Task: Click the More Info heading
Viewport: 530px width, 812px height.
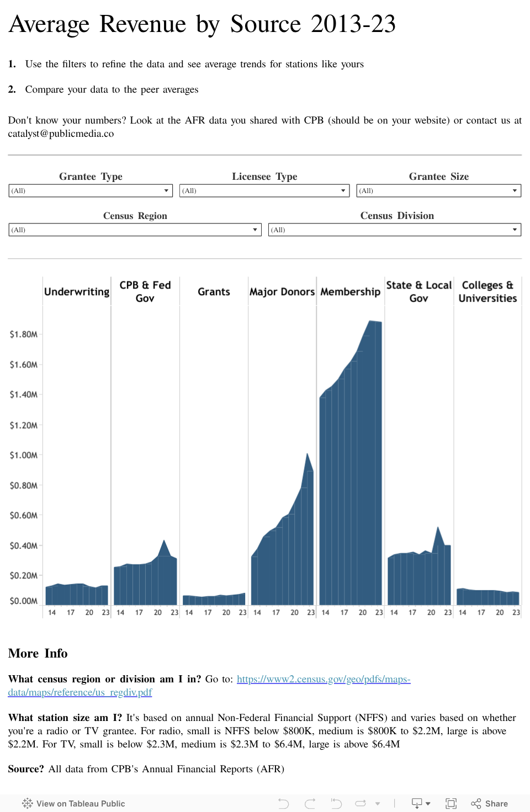Action: [38, 654]
